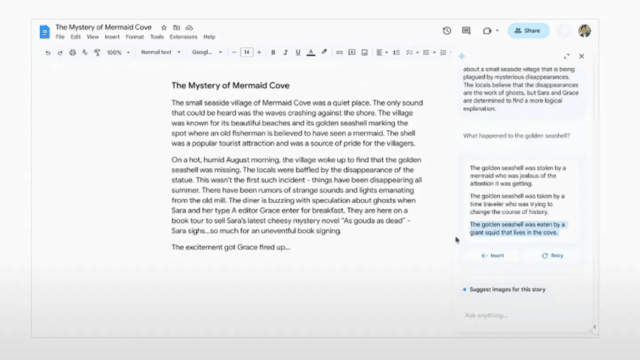Click the Undo icon in the toolbar
The height and width of the screenshot is (360, 640).
48,53
